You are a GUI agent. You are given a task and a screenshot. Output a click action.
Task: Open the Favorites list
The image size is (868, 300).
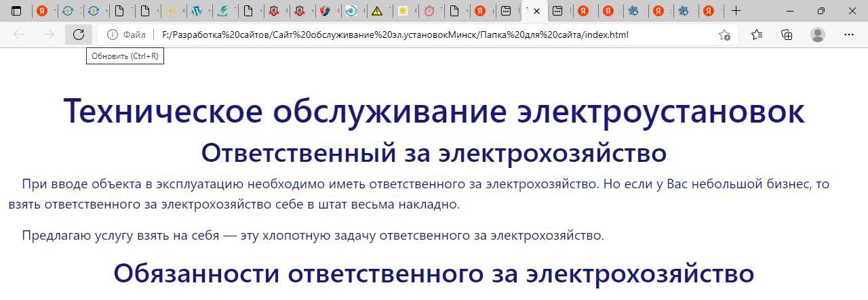point(757,35)
